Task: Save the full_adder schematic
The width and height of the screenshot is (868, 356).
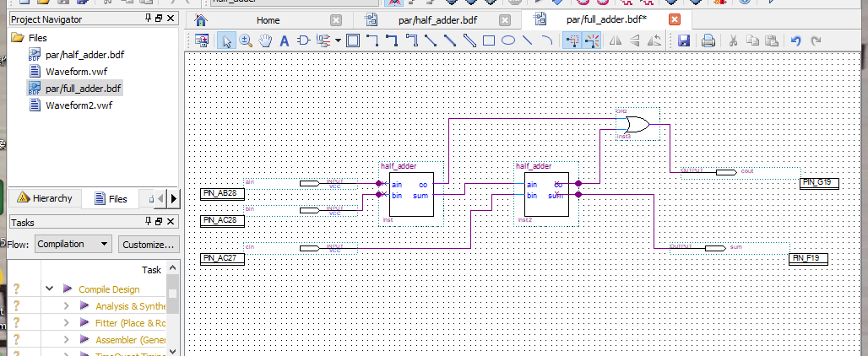Action: (x=684, y=40)
